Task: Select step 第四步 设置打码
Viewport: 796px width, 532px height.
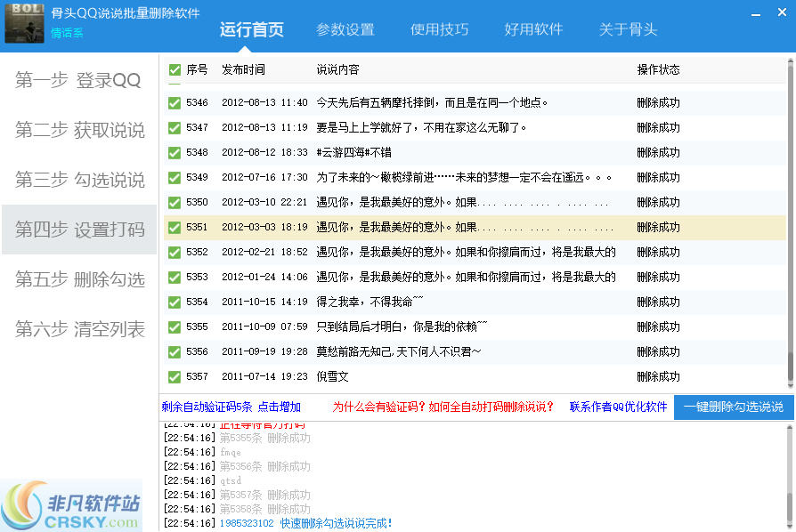Action: click(x=78, y=229)
